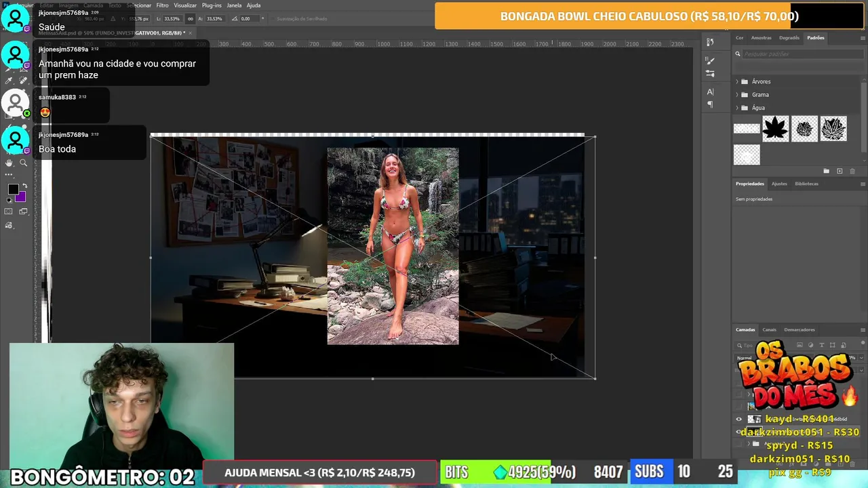868x488 pixels.
Task: Select the Camadas tab
Action: tap(745, 329)
